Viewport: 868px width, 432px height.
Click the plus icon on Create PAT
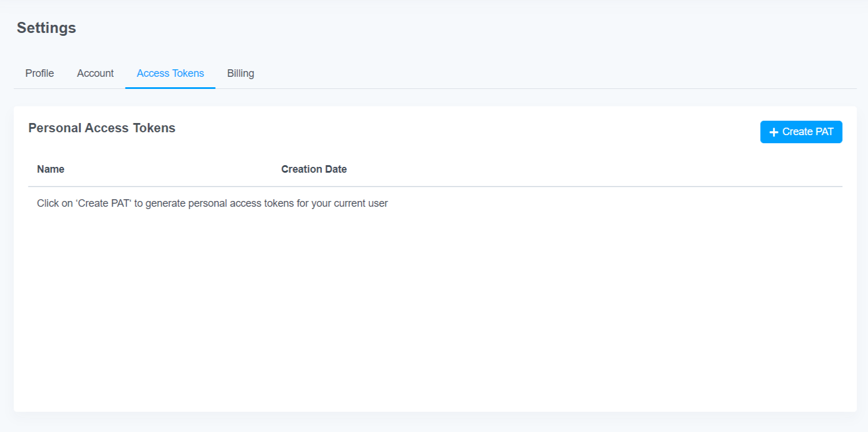[774, 132]
